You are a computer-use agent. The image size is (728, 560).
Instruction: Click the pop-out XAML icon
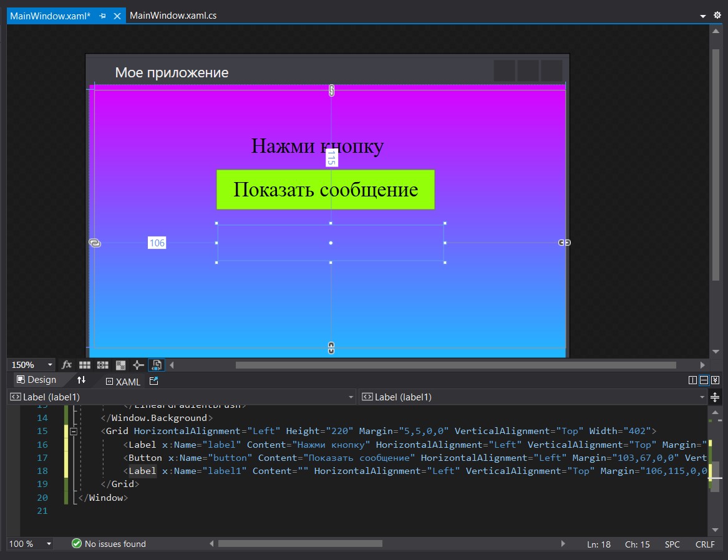pyautogui.click(x=154, y=380)
